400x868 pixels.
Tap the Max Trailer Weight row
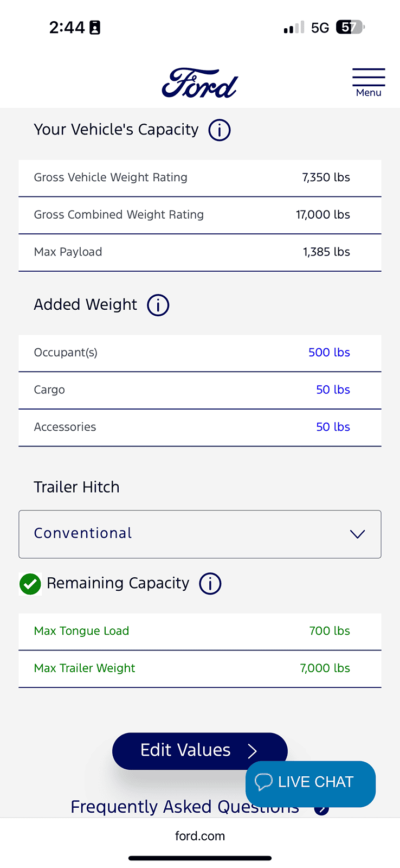[200, 668]
